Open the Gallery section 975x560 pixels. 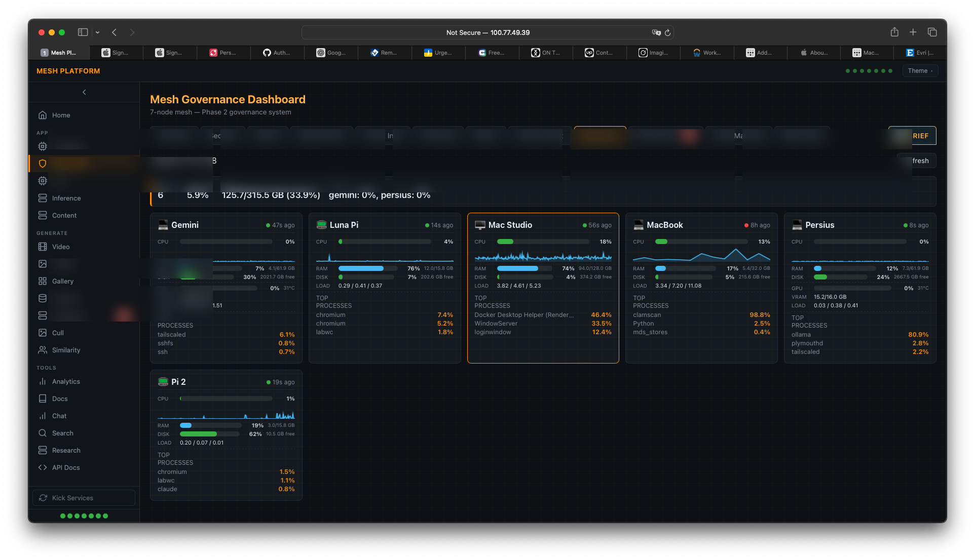(x=62, y=281)
